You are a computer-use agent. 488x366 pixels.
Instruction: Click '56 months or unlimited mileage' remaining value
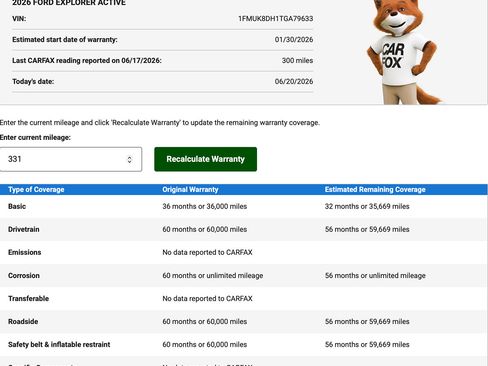[375, 276]
